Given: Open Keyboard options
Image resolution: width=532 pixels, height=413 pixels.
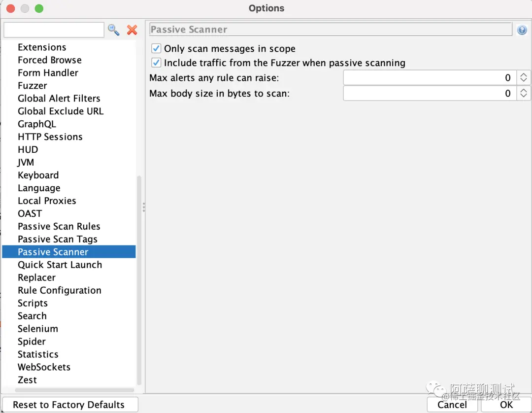Looking at the screenshot, I should pyautogui.click(x=38, y=175).
